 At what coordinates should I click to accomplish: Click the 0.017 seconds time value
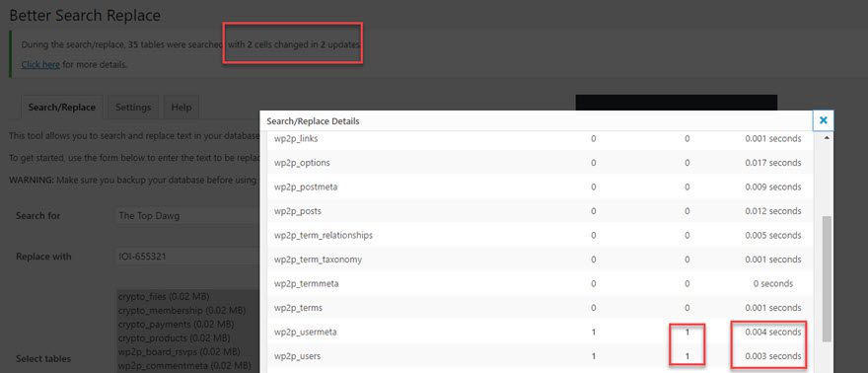coord(772,163)
